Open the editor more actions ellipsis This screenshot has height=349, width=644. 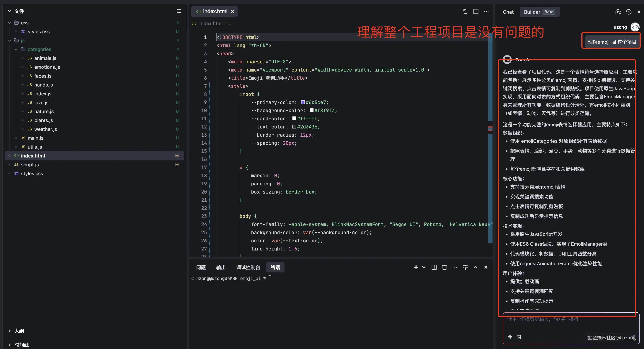click(486, 11)
